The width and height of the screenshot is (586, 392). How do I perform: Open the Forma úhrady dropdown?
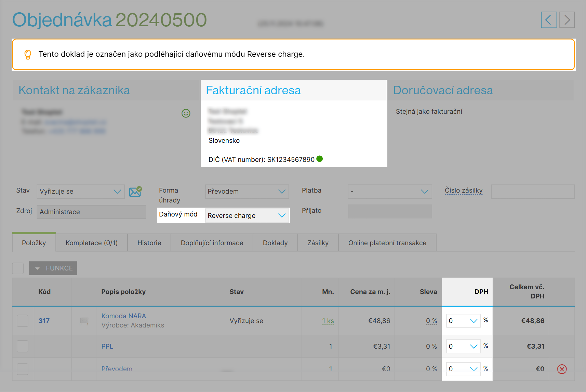(247, 192)
